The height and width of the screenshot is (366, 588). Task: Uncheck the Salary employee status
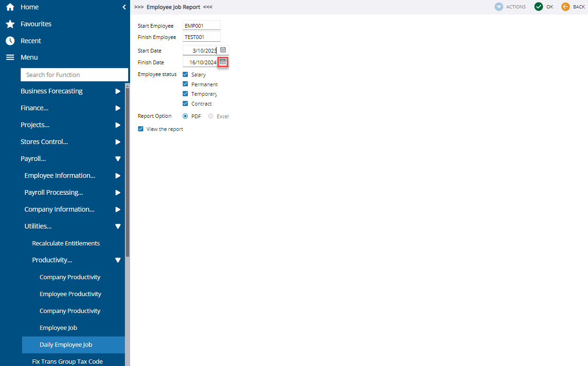tap(185, 75)
